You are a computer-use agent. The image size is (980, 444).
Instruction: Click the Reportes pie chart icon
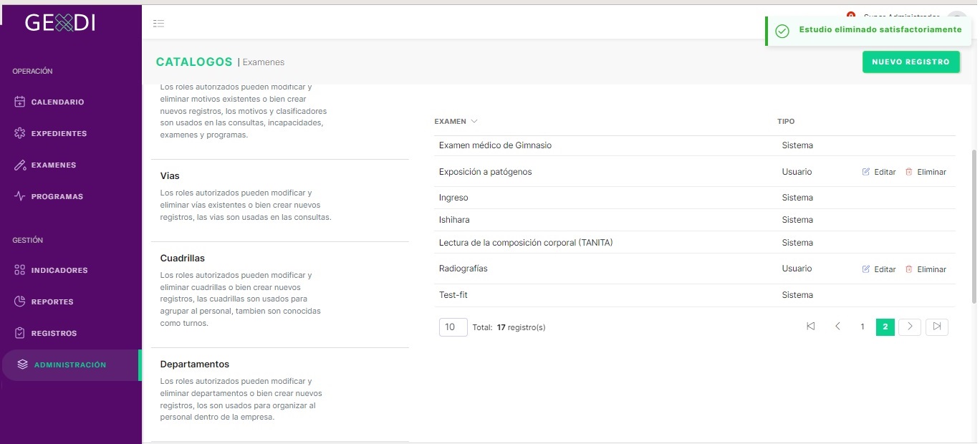pos(20,301)
